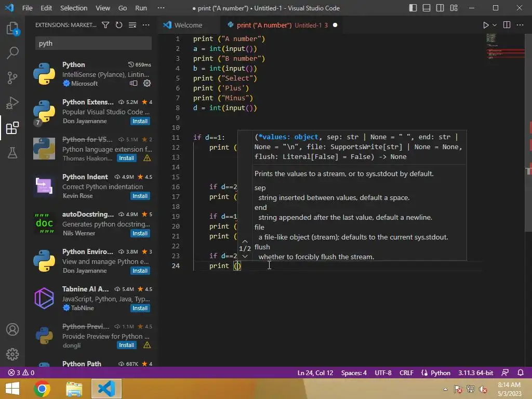Click the feedback icon in status bar
532x399 pixels.
click(505, 373)
